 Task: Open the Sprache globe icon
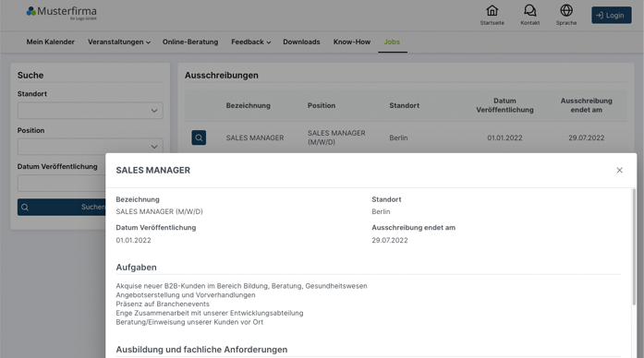566,15
